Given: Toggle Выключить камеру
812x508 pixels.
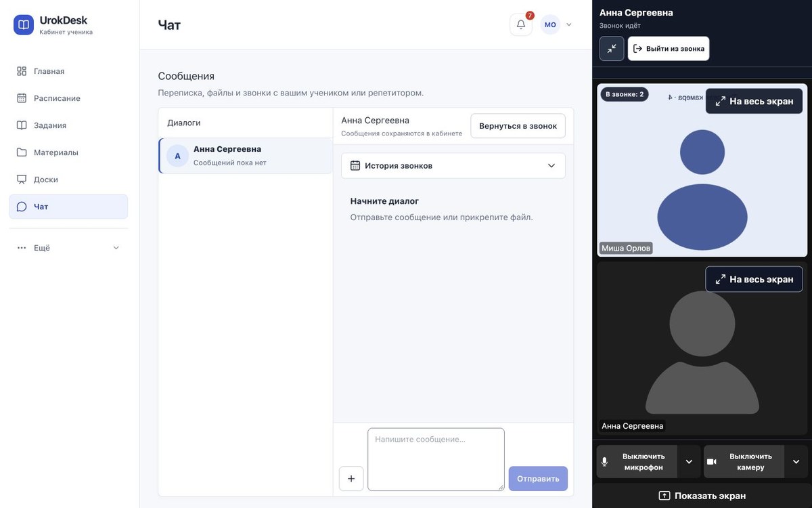Looking at the screenshot, I should [x=744, y=462].
